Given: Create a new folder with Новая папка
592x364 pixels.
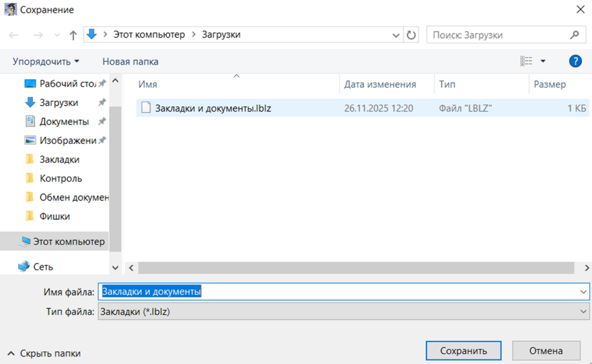Looking at the screenshot, I should point(130,61).
